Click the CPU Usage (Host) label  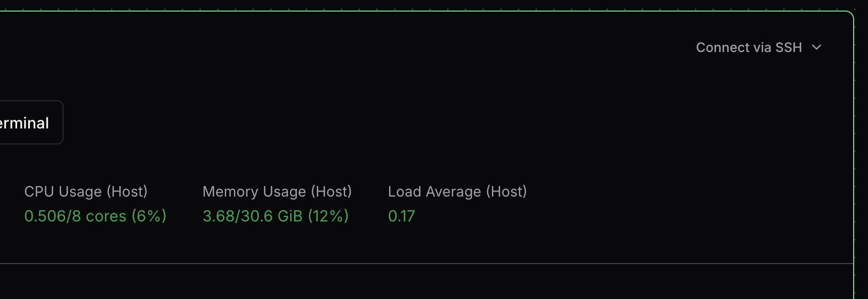click(86, 192)
